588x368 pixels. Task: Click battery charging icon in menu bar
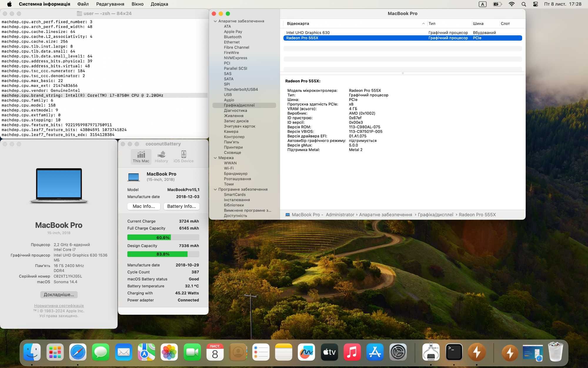click(497, 4)
